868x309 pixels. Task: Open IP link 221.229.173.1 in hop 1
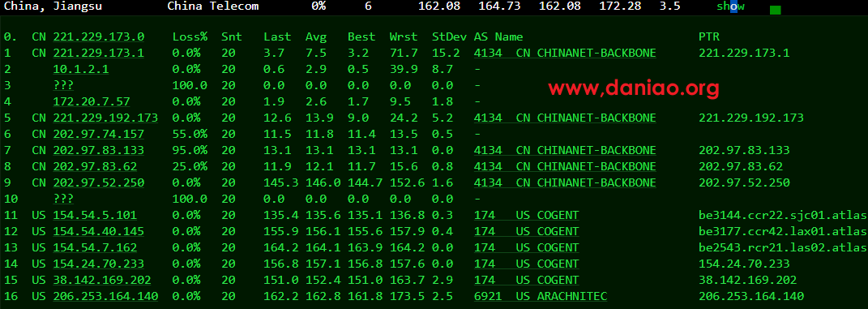[x=99, y=54]
